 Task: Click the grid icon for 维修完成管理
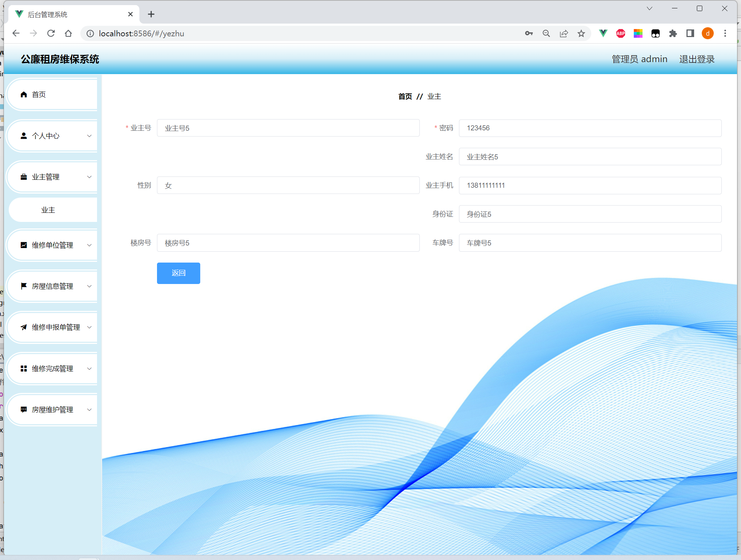point(24,369)
